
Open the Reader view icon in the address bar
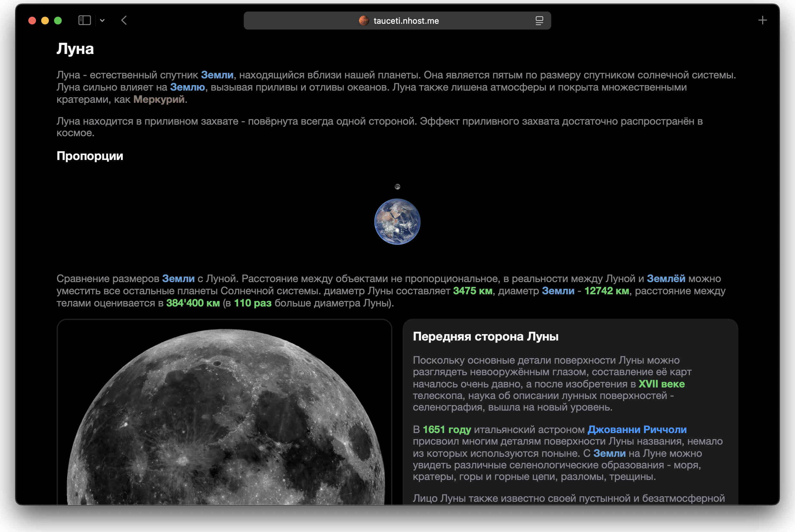pyautogui.click(x=539, y=21)
